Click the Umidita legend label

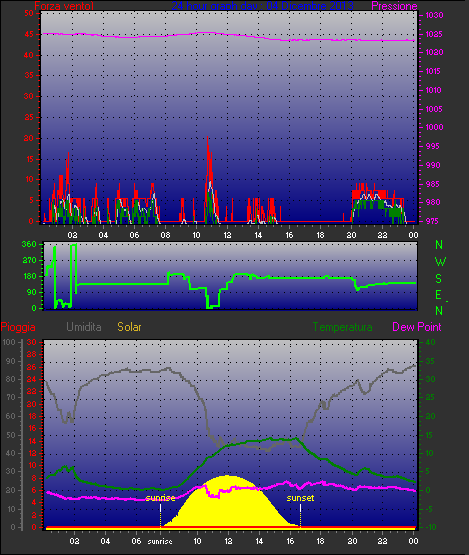[84, 327]
